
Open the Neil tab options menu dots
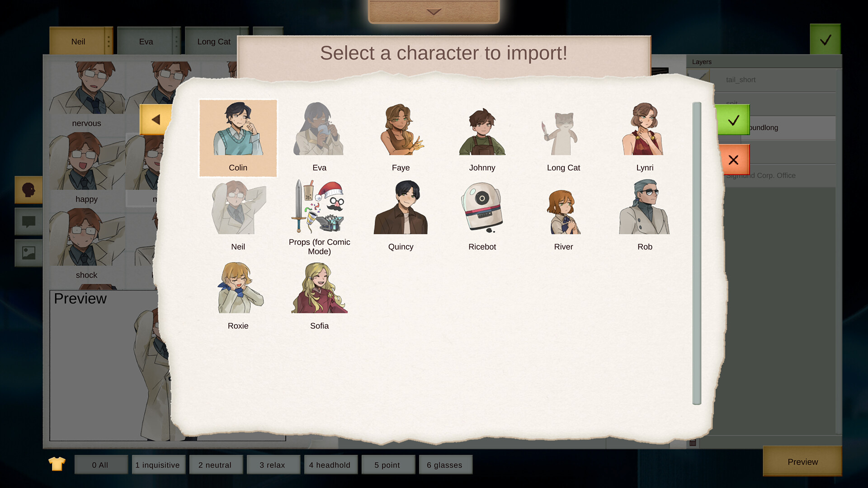pyautogui.click(x=108, y=41)
